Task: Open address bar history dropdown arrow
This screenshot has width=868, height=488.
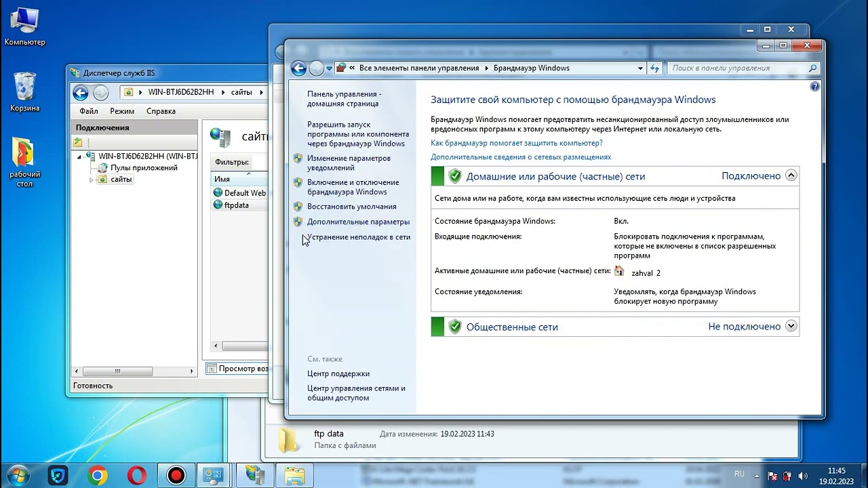Action: [x=640, y=68]
